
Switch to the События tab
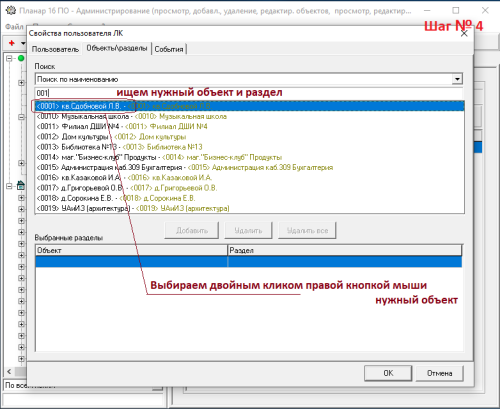pos(169,49)
